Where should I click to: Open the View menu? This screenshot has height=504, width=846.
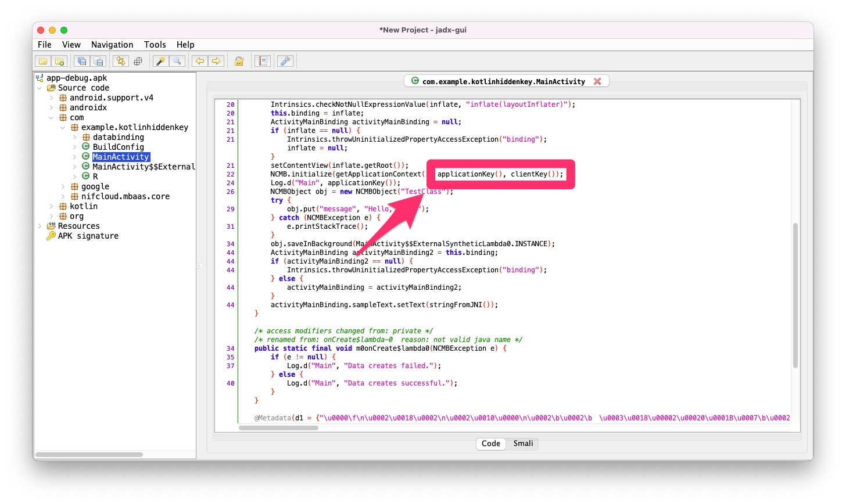click(71, 45)
